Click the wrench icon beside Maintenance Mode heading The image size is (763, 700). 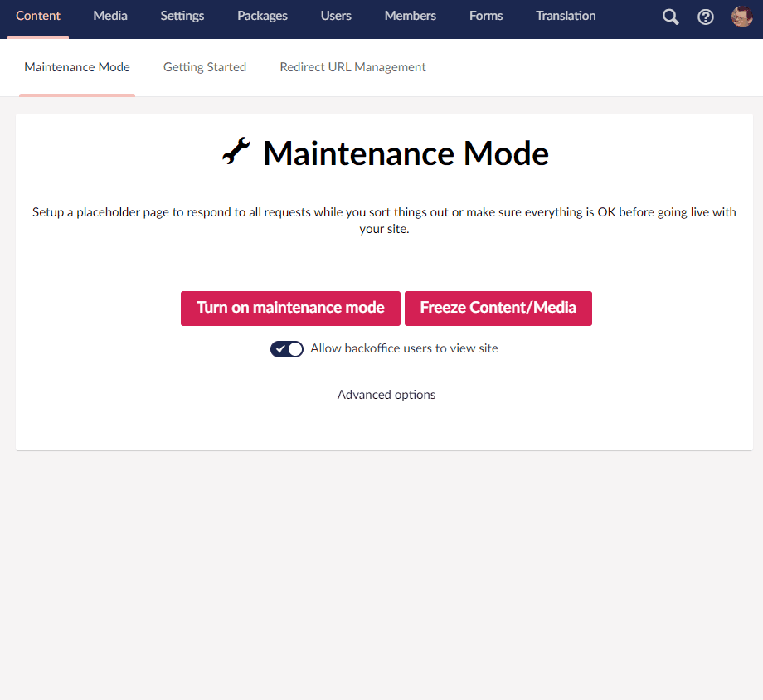point(236,151)
